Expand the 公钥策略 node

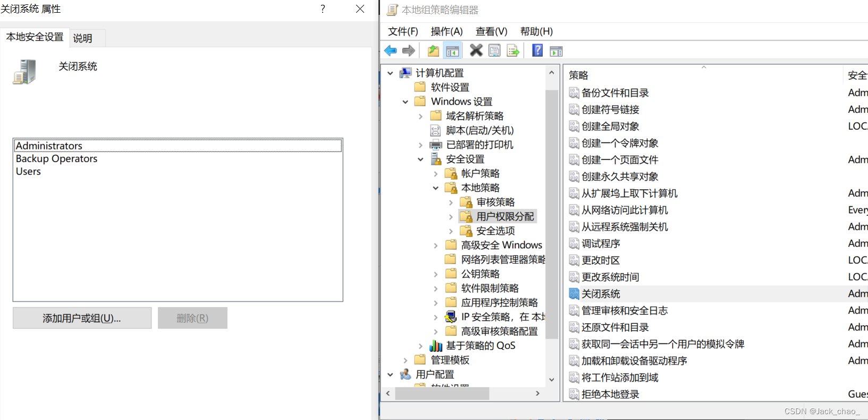tap(436, 274)
